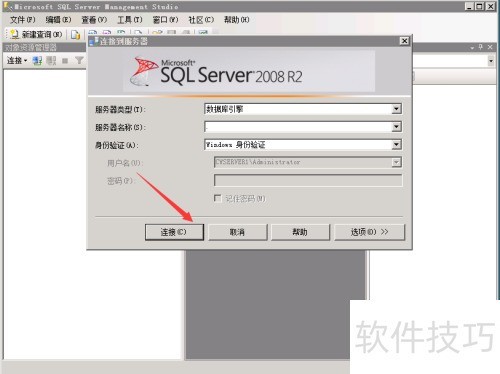500x374 pixels.
Task: Click the 连接(C) button in the dialog
Action: [x=174, y=232]
